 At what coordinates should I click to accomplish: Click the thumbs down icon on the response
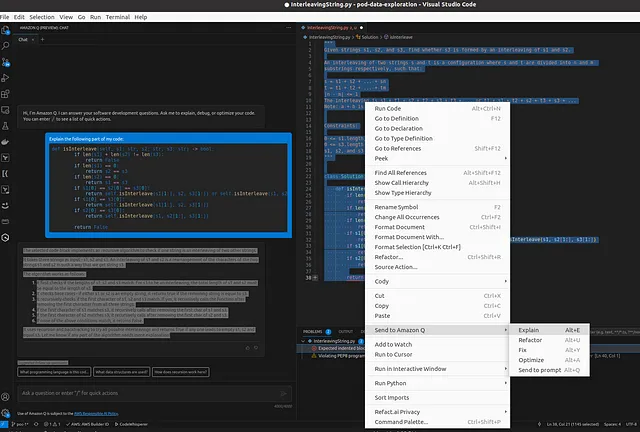click(x=256, y=348)
